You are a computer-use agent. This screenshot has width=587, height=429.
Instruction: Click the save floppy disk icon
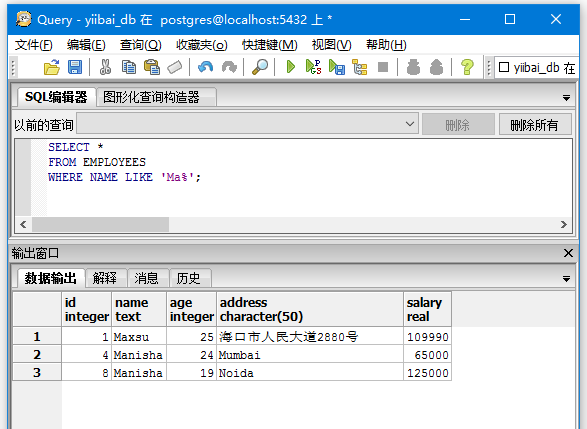click(x=75, y=67)
